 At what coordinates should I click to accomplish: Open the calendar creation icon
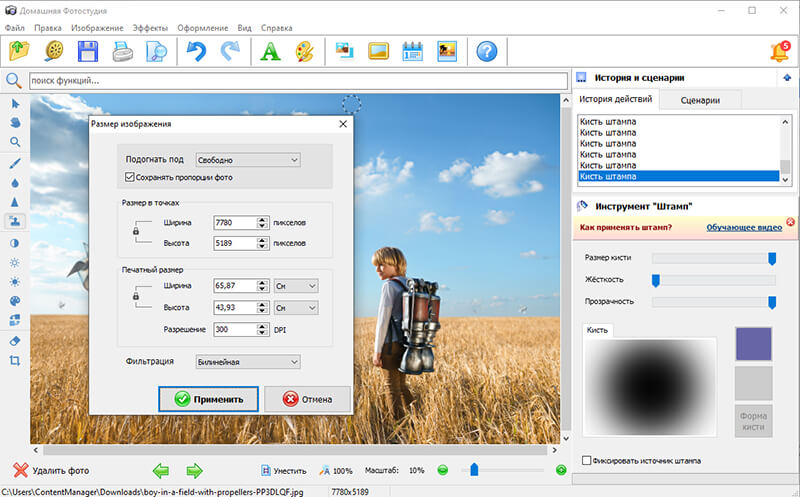[412, 51]
